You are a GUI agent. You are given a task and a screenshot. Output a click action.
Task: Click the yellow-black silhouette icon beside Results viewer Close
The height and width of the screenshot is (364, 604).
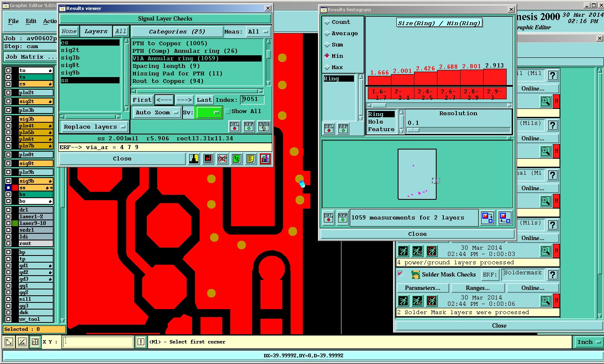coord(194,159)
